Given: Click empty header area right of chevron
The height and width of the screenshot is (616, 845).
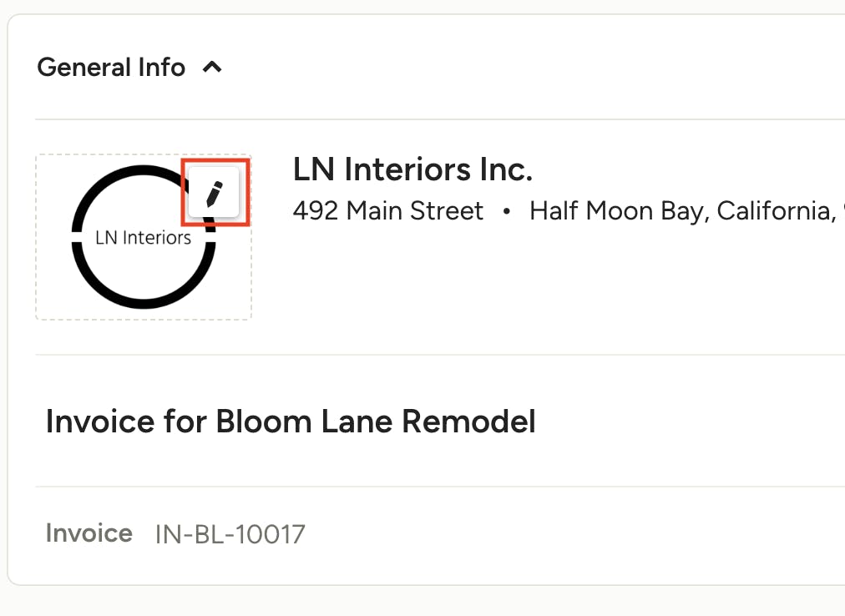Looking at the screenshot, I should point(534,68).
